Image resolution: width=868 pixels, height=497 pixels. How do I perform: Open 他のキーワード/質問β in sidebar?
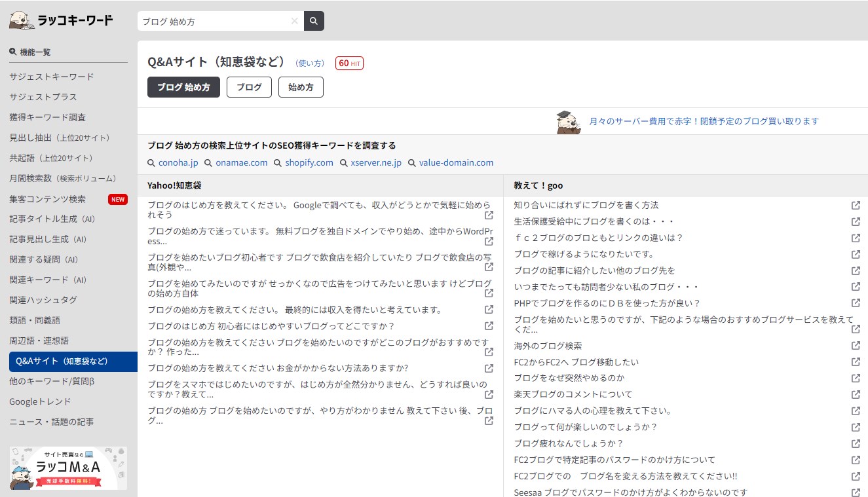point(52,381)
